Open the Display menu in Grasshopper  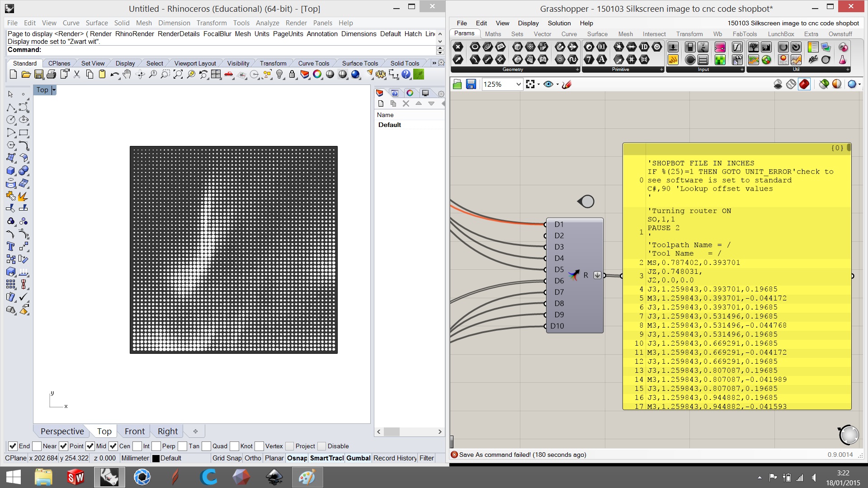[x=528, y=23]
